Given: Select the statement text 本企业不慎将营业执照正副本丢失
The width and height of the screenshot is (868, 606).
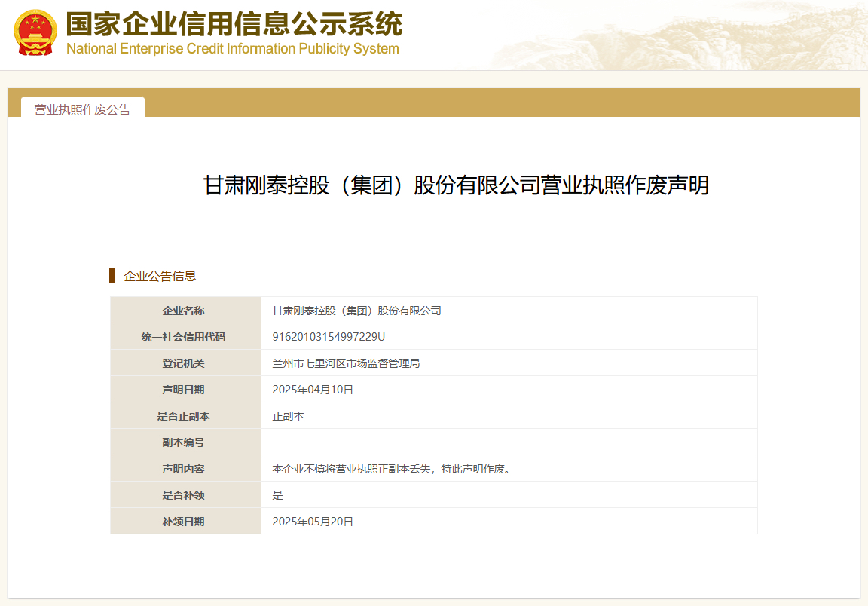Looking at the screenshot, I should [351, 469].
